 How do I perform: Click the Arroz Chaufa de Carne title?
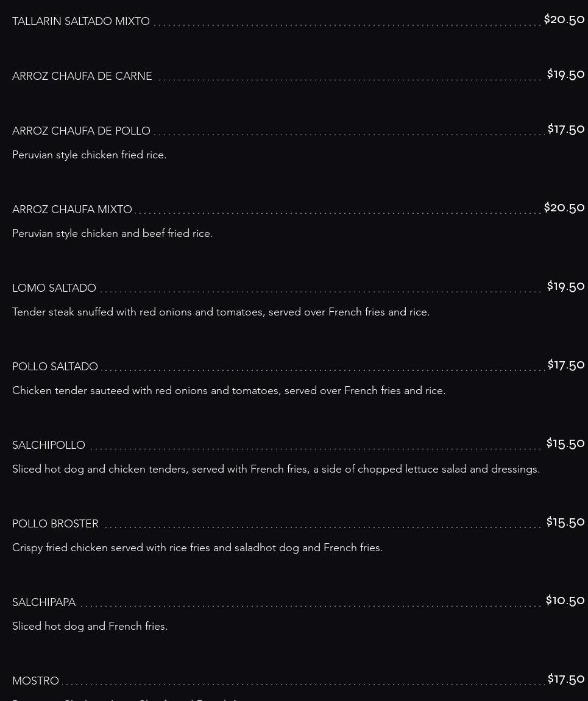[x=82, y=76]
